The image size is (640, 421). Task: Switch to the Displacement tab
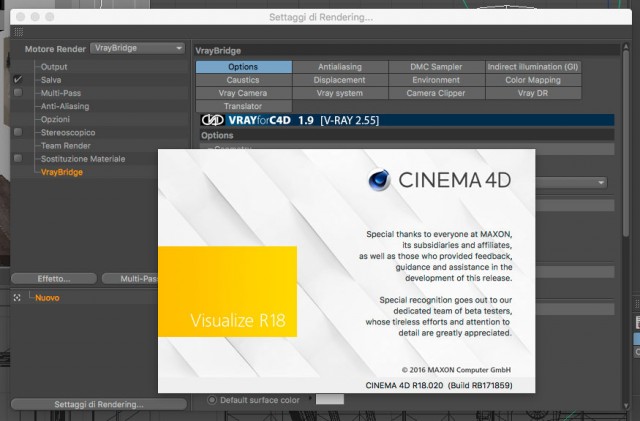pyautogui.click(x=340, y=80)
